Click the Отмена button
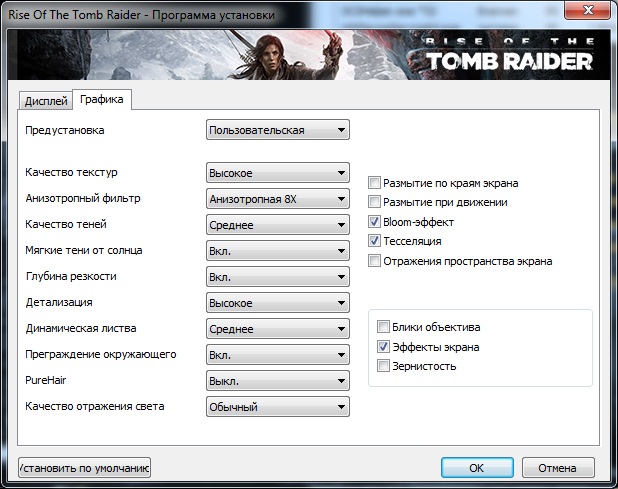This screenshot has height=489, width=618. click(558, 468)
